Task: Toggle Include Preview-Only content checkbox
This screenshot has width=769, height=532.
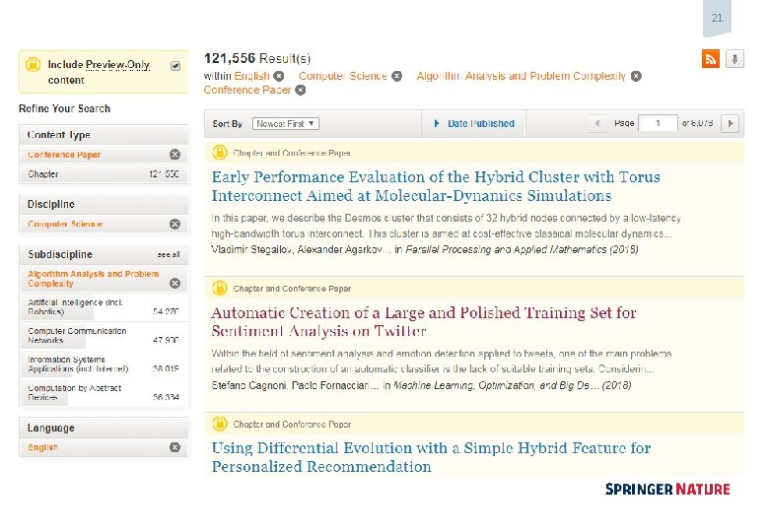Action: click(x=175, y=66)
